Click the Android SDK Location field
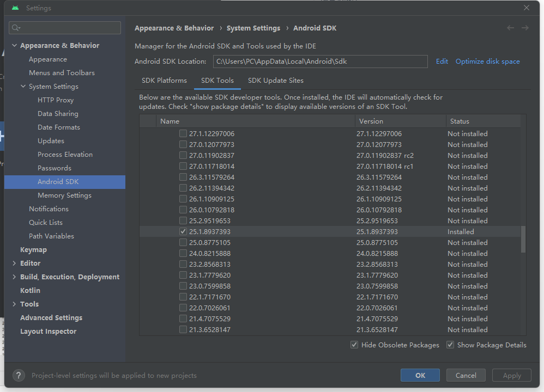544x392 pixels. pos(320,62)
